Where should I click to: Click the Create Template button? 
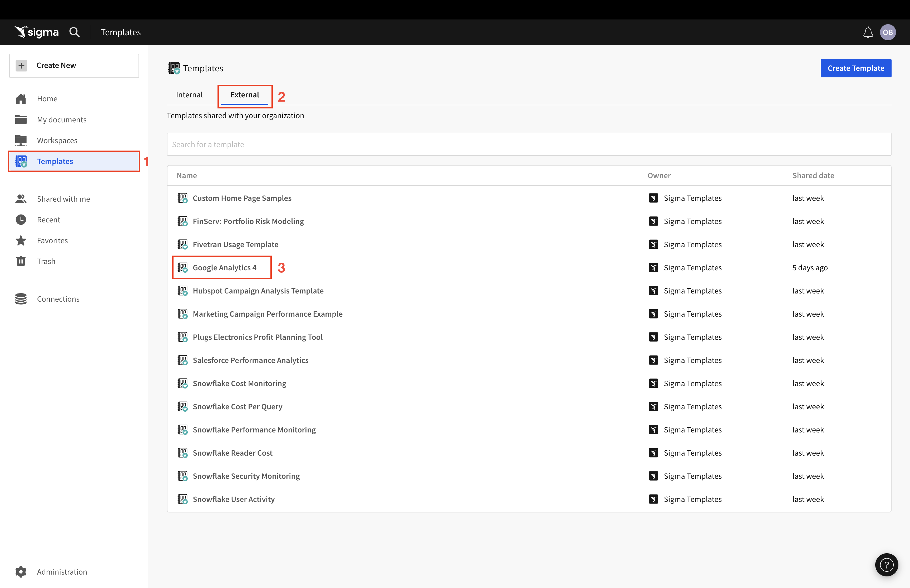pos(855,68)
